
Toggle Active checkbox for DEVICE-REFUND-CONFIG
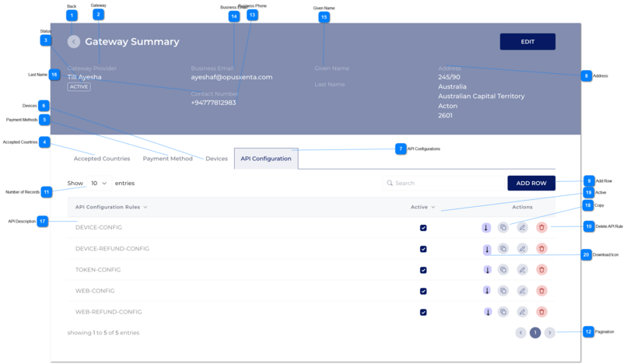click(x=423, y=249)
